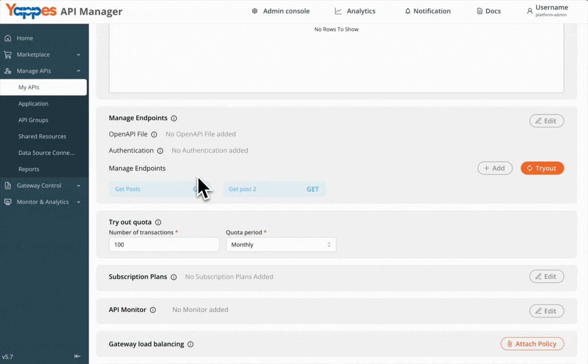This screenshot has width=588, height=364.
Task: Expand the Marketplace menu chevron
Action: point(79,55)
